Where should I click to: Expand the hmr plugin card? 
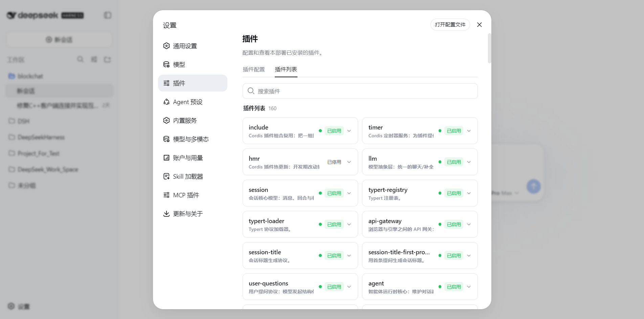point(349,162)
